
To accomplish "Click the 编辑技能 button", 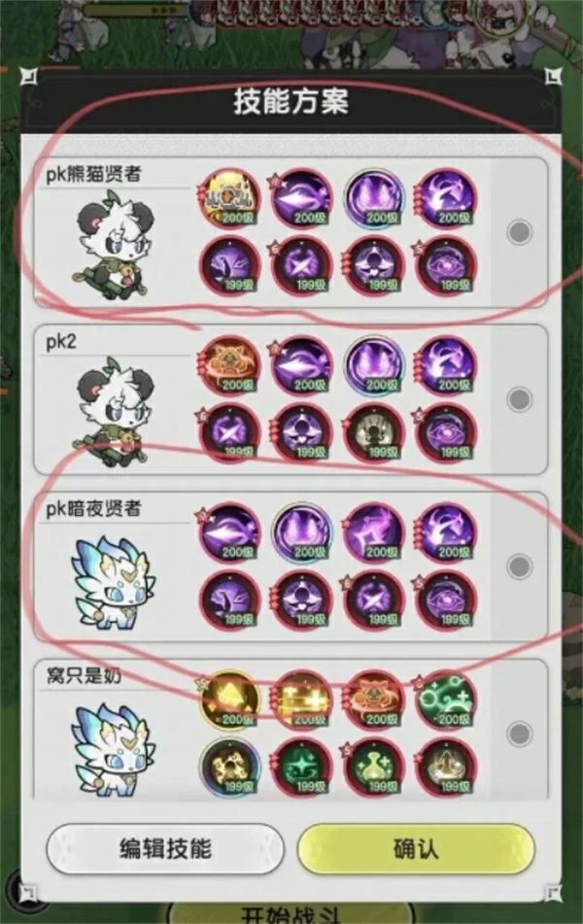I will (165, 849).
